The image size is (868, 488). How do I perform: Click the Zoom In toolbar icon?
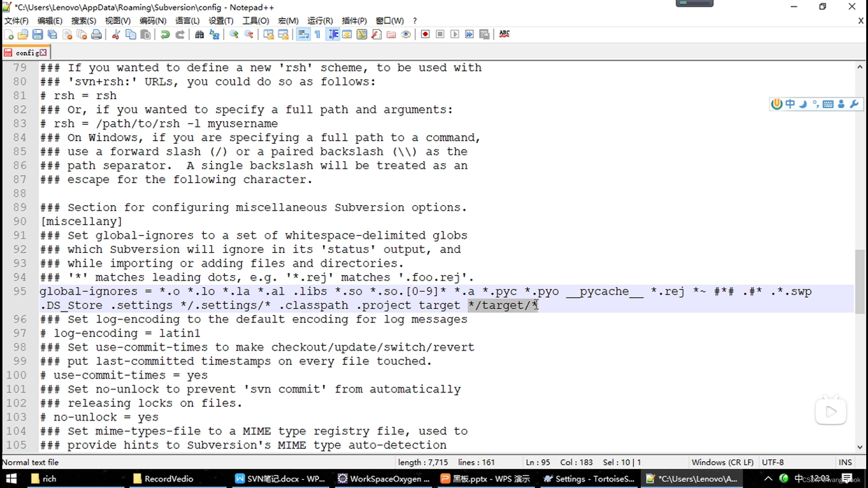point(234,34)
